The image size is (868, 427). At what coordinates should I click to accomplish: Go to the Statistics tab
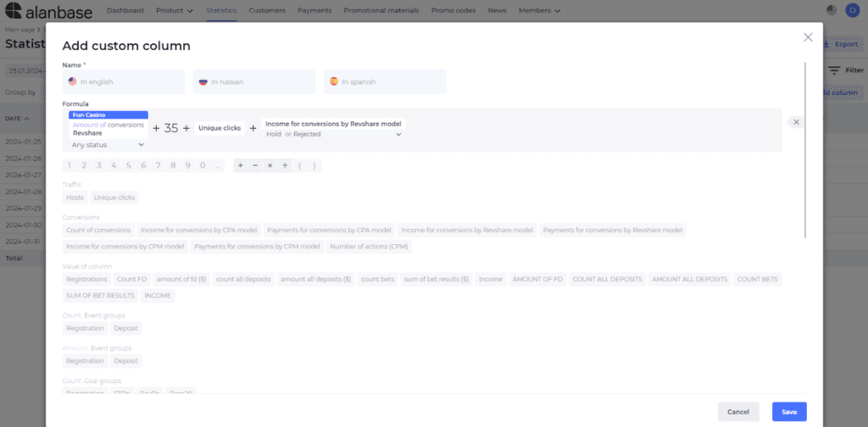[221, 10]
